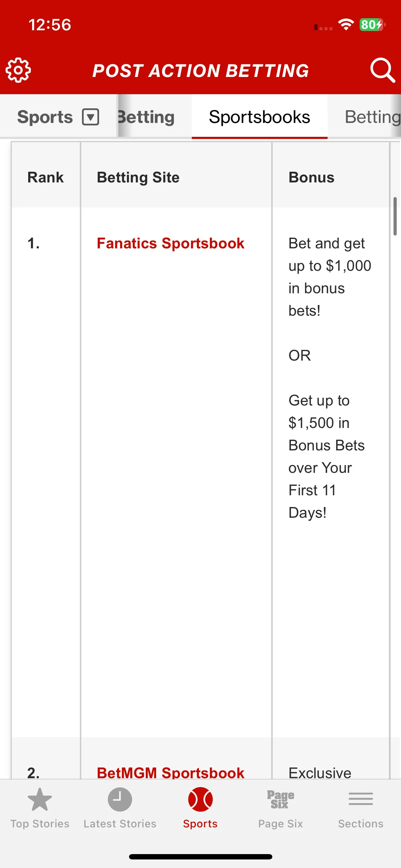This screenshot has width=401, height=868.
Task: Open the BetMGM Sportsbook link
Action: point(171,773)
